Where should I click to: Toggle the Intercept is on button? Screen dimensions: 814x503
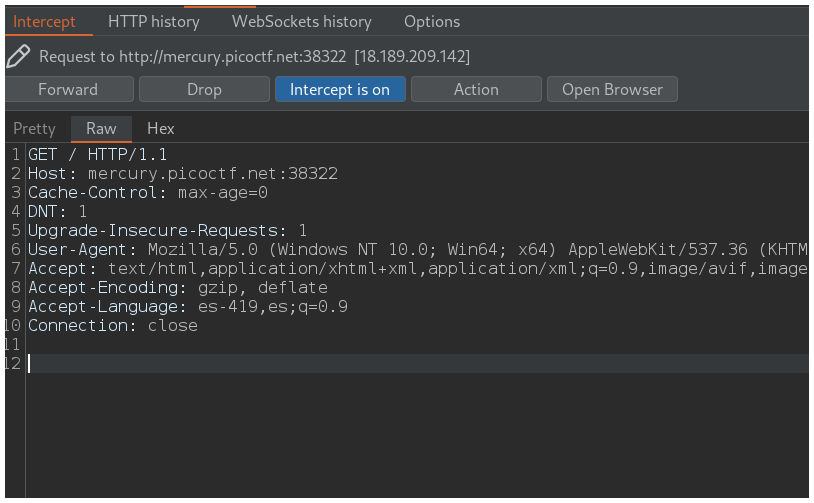[340, 89]
